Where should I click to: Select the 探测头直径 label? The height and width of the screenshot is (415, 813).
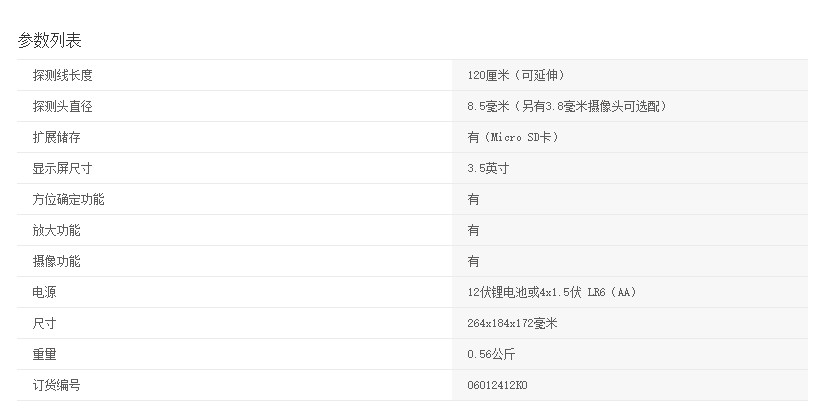tap(63, 106)
